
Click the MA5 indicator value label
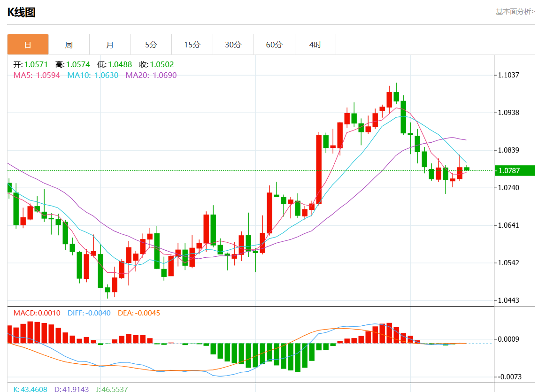click(37, 75)
